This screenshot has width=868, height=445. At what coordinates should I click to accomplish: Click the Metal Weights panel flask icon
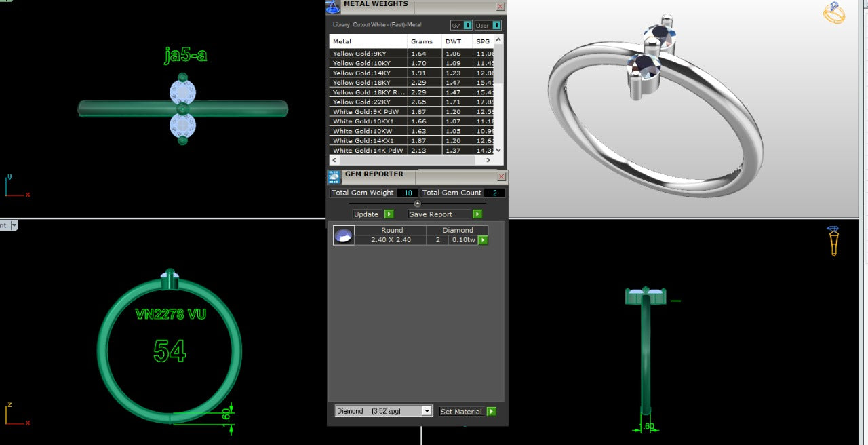tap(333, 7)
